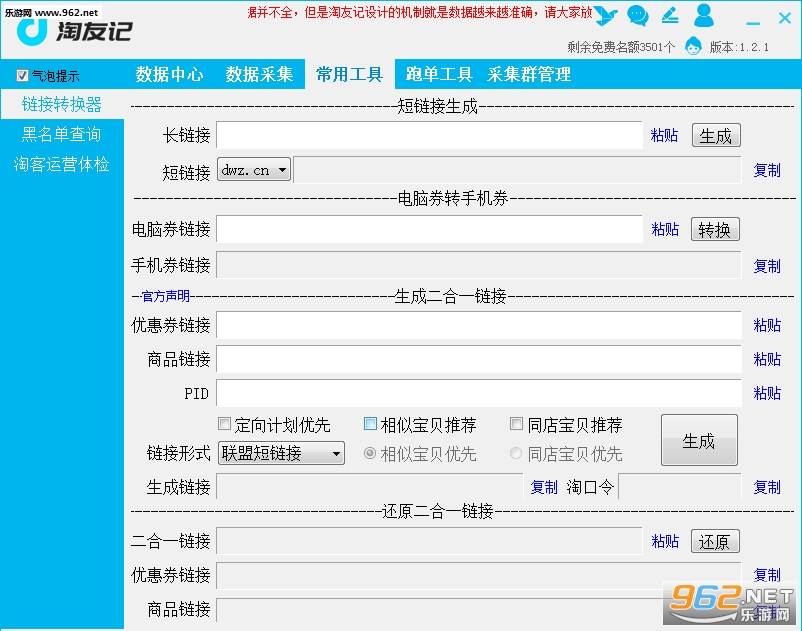802x631 pixels.
Task: Click 粘贴 next to 二合一链接 field
Action: click(x=665, y=540)
